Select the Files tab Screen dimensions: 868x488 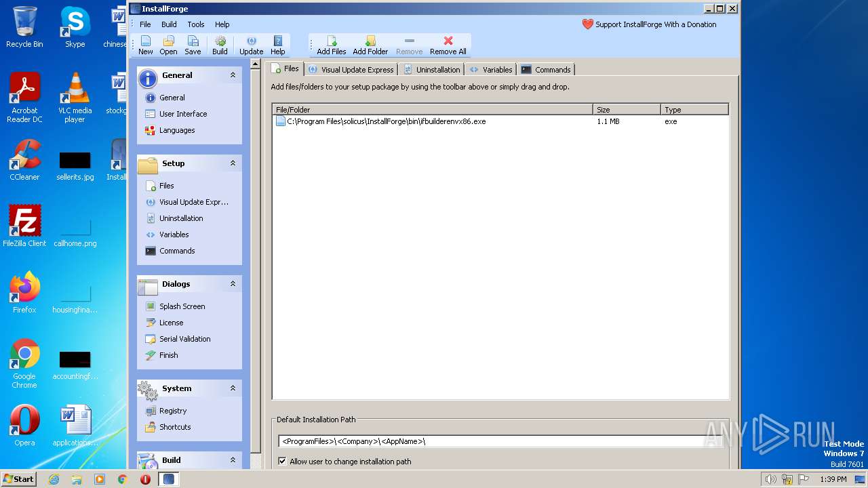click(285, 68)
